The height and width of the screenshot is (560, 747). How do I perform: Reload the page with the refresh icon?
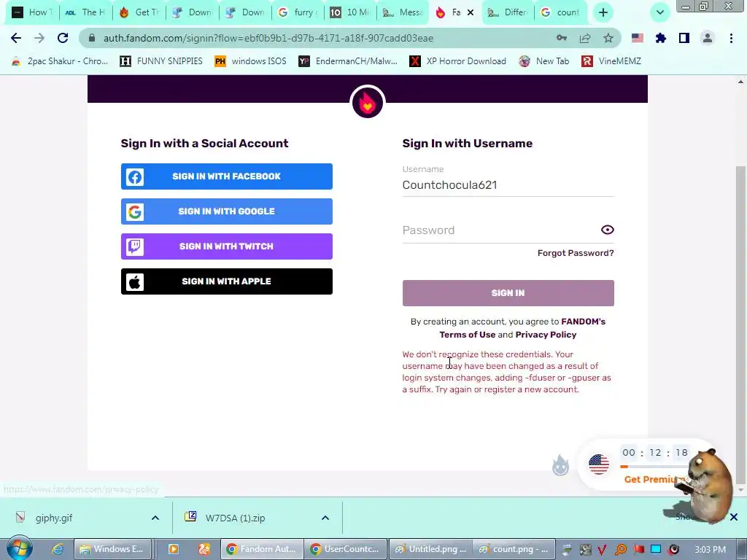pos(63,38)
